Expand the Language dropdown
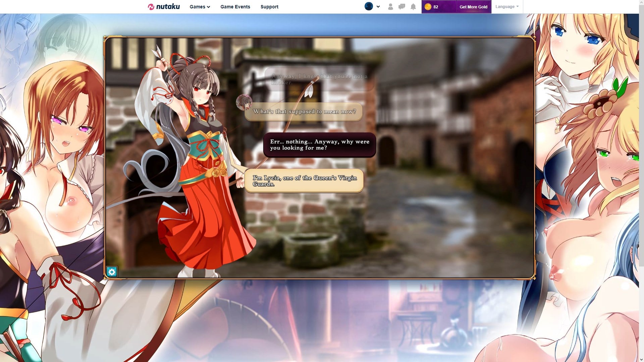The width and height of the screenshot is (644, 362). [x=507, y=7]
